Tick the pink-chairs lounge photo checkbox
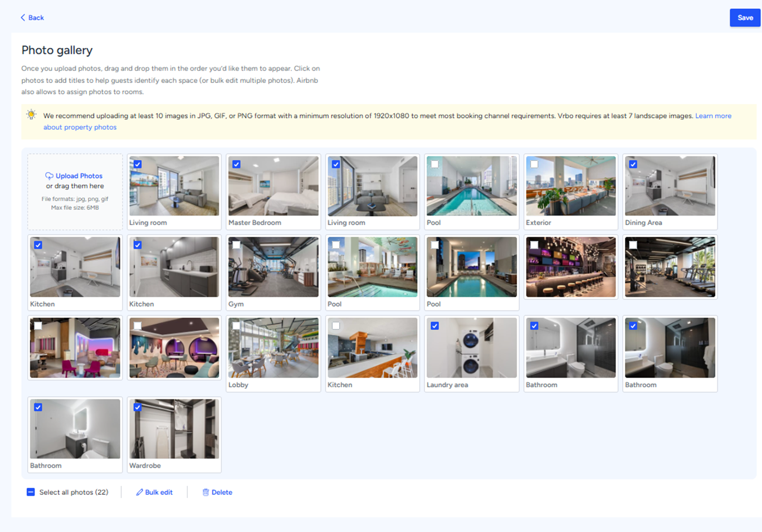This screenshot has width=762, height=532. pos(38,326)
